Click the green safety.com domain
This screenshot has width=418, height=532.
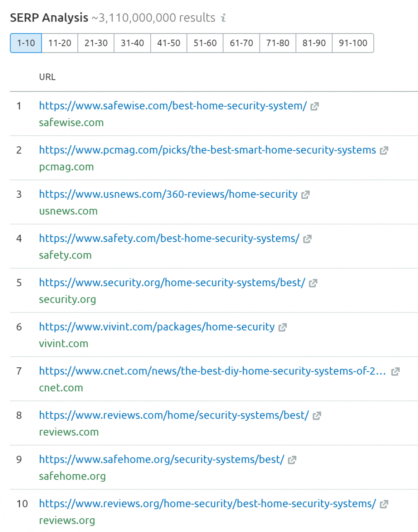point(65,255)
